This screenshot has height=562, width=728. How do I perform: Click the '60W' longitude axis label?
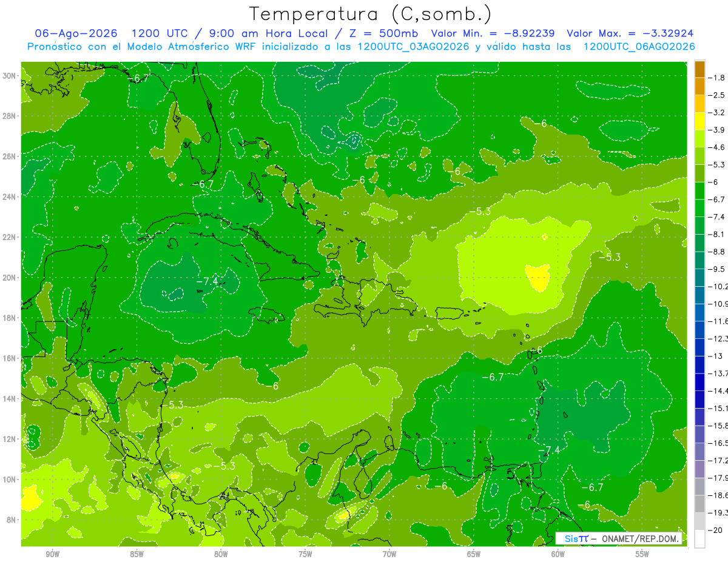pos(558,554)
